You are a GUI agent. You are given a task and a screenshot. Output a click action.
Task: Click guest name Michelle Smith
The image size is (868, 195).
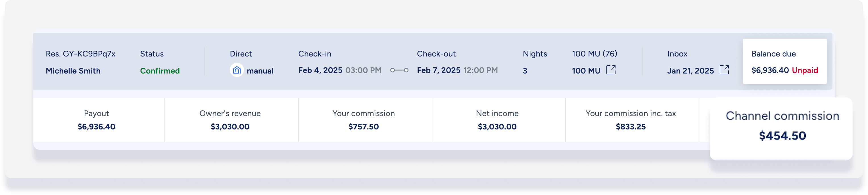pos(73,71)
